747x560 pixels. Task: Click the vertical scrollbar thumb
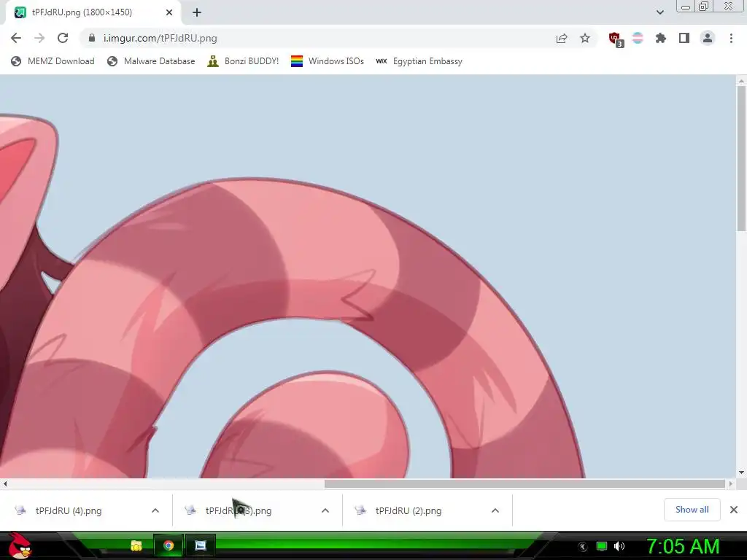coord(741,158)
